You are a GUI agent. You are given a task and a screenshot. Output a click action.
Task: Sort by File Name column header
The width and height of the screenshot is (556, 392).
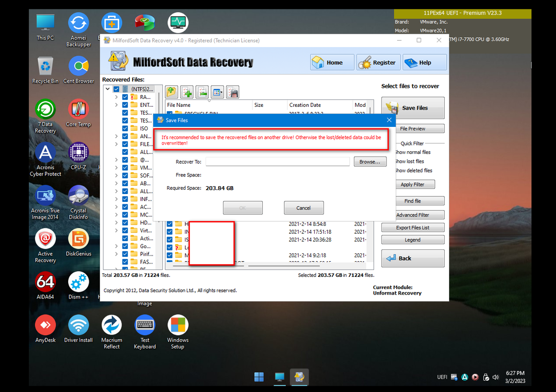(x=208, y=105)
